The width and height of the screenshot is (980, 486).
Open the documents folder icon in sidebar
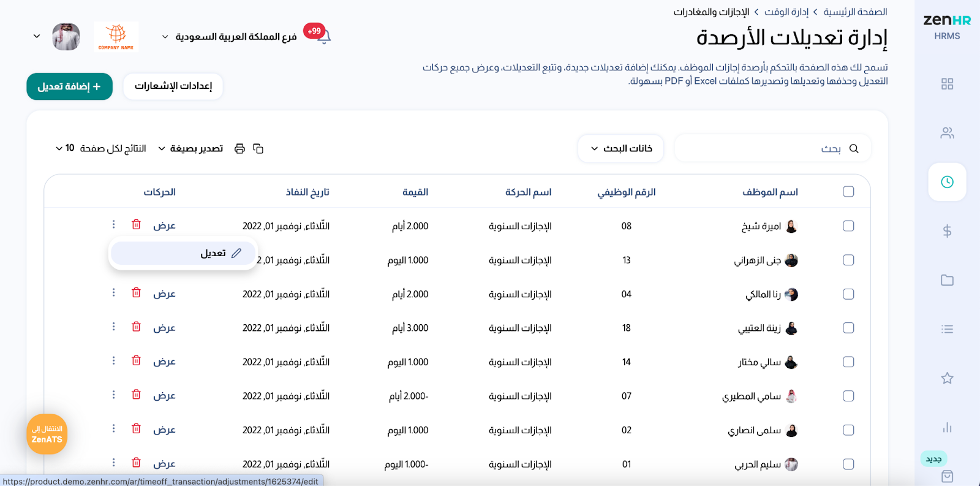(x=947, y=280)
